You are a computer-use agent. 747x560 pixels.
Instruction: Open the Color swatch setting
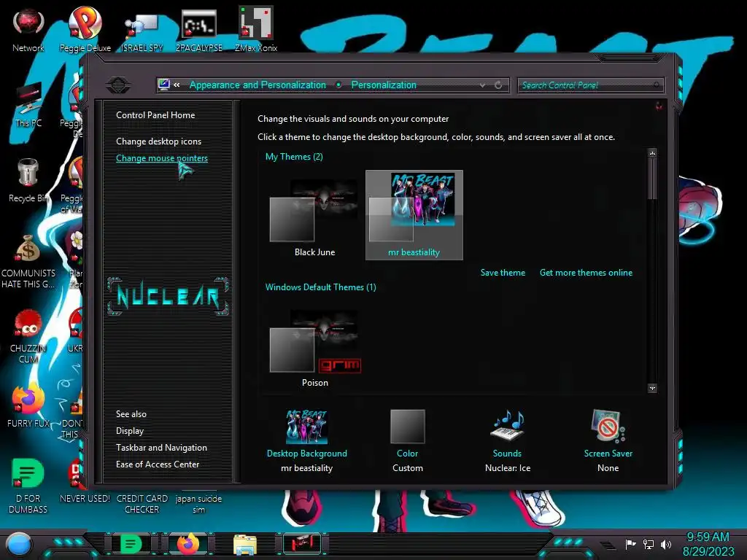(408, 426)
